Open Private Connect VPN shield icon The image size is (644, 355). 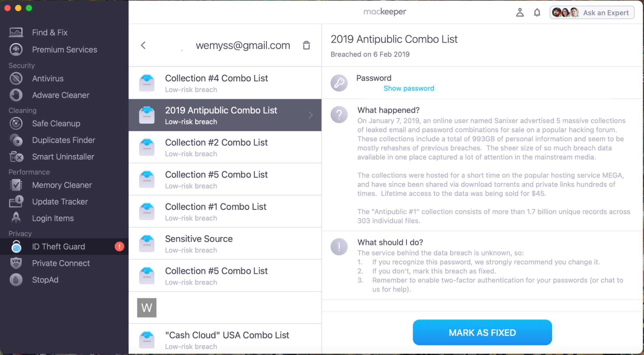click(16, 263)
